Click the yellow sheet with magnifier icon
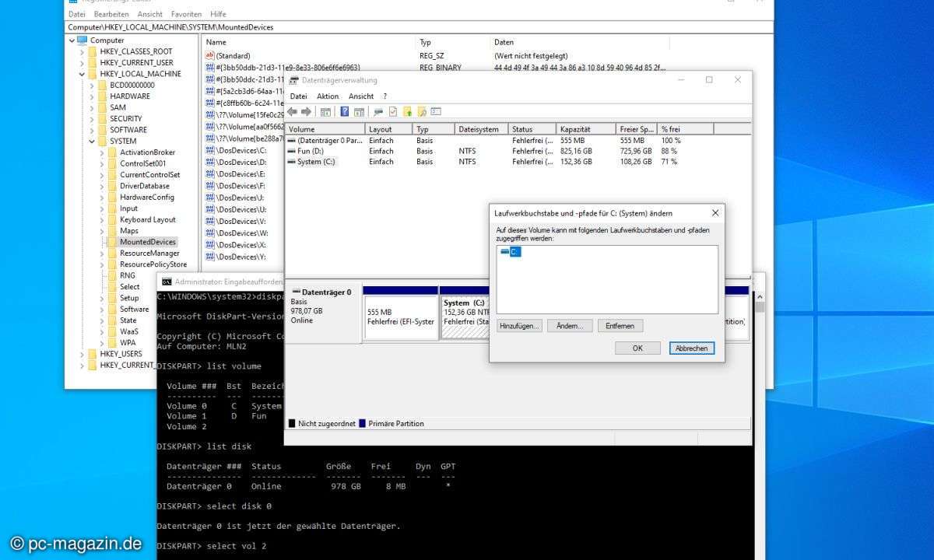The height and width of the screenshot is (560, 934). click(x=422, y=112)
